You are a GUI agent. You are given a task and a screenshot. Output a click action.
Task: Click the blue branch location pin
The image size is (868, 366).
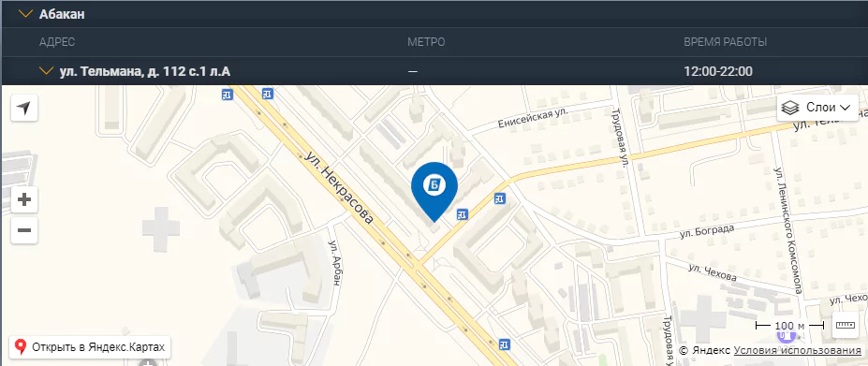434,192
